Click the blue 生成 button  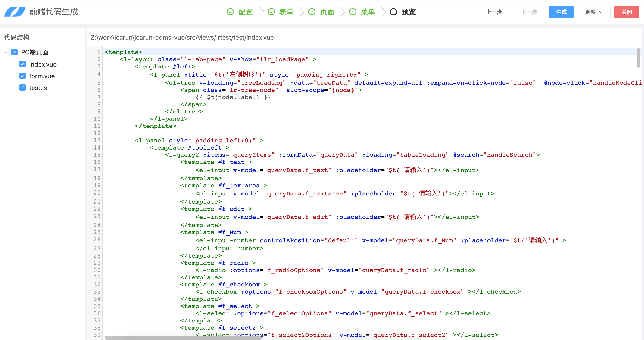pos(561,12)
